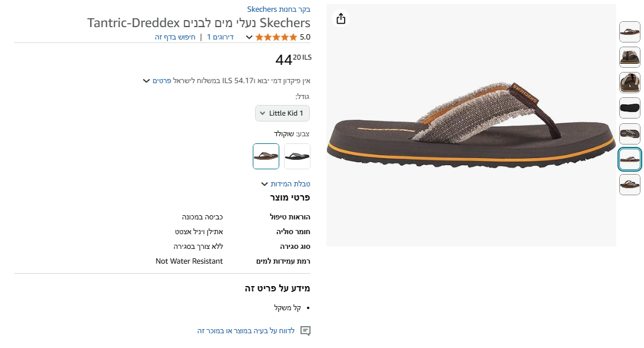
Task: Select the second thumbnail in the gallery
Action: click(x=629, y=57)
